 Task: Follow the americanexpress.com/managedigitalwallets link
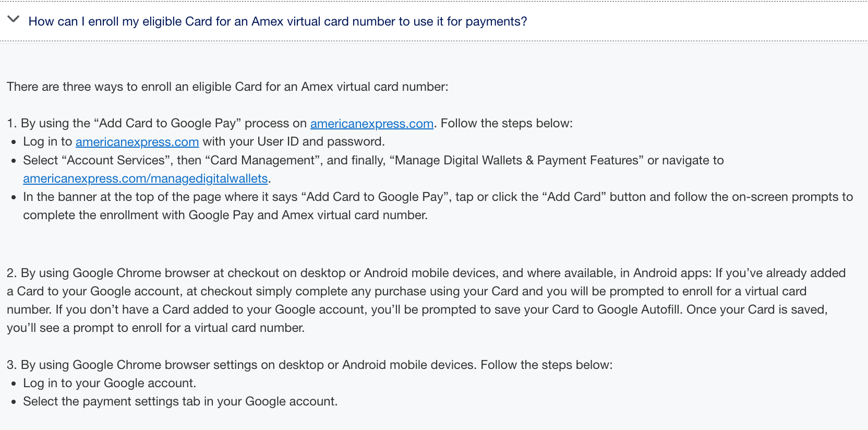pyautogui.click(x=146, y=178)
